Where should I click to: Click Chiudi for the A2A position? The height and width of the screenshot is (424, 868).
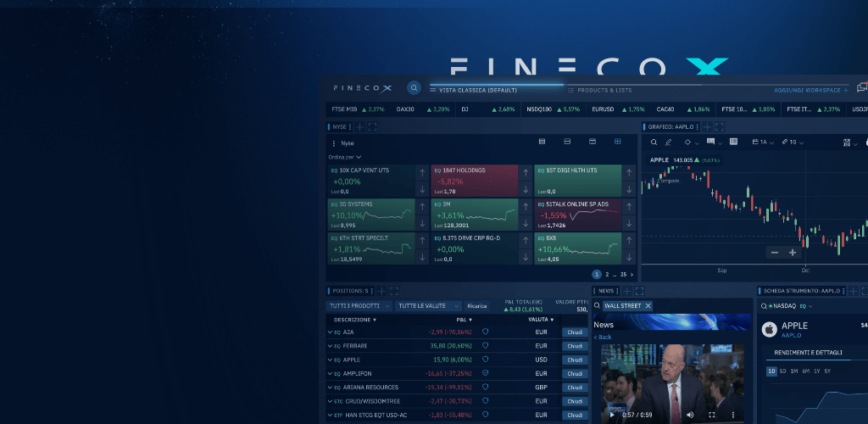[575, 332]
